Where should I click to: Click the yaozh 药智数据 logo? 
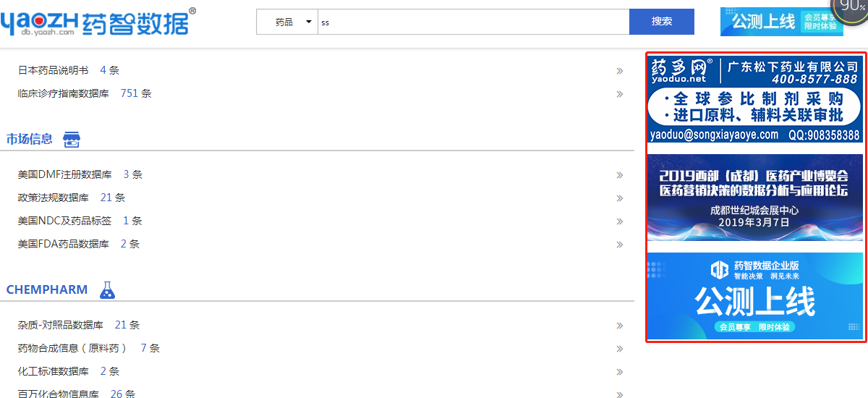pyautogui.click(x=98, y=22)
